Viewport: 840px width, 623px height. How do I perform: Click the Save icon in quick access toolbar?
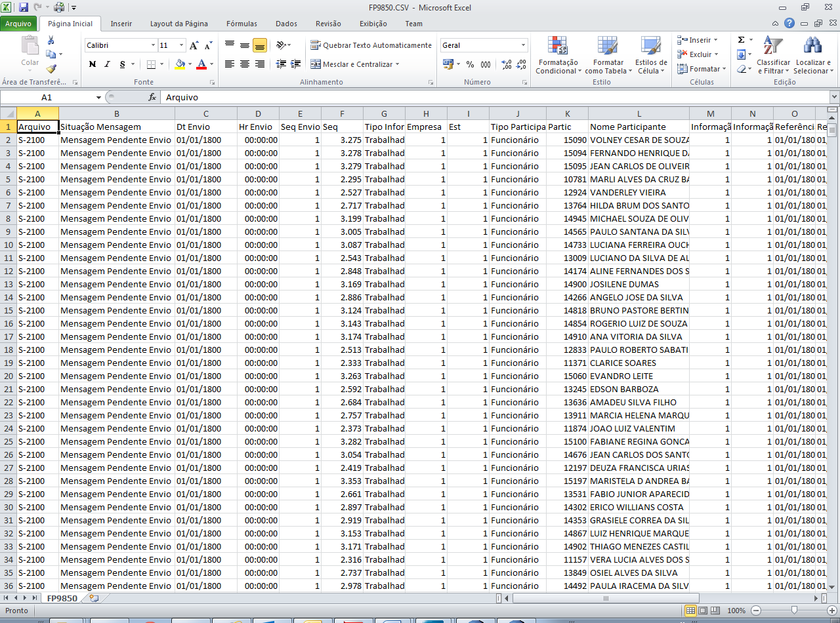(x=24, y=8)
